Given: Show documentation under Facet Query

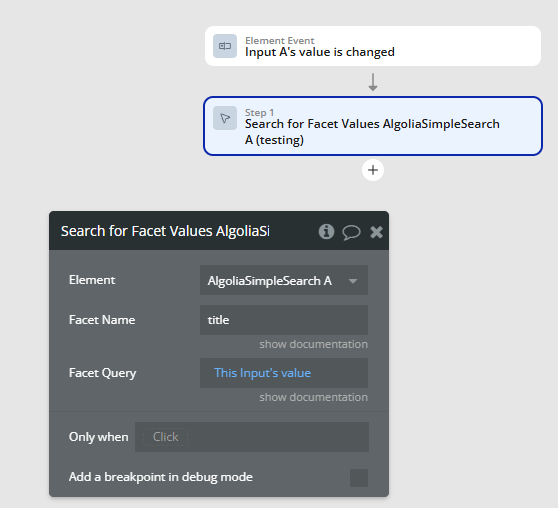Looking at the screenshot, I should [313, 397].
